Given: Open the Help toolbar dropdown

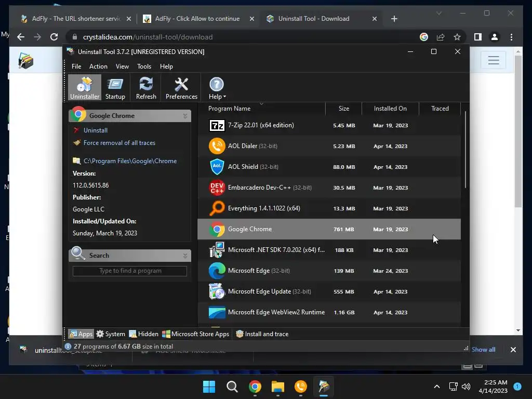Looking at the screenshot, I should [217, 87].
